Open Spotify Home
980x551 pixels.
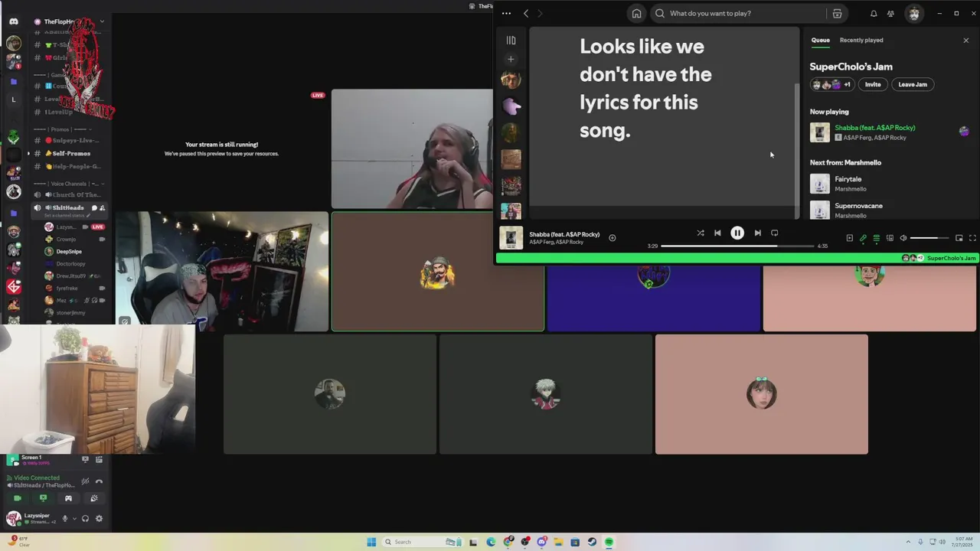(636, 13)
